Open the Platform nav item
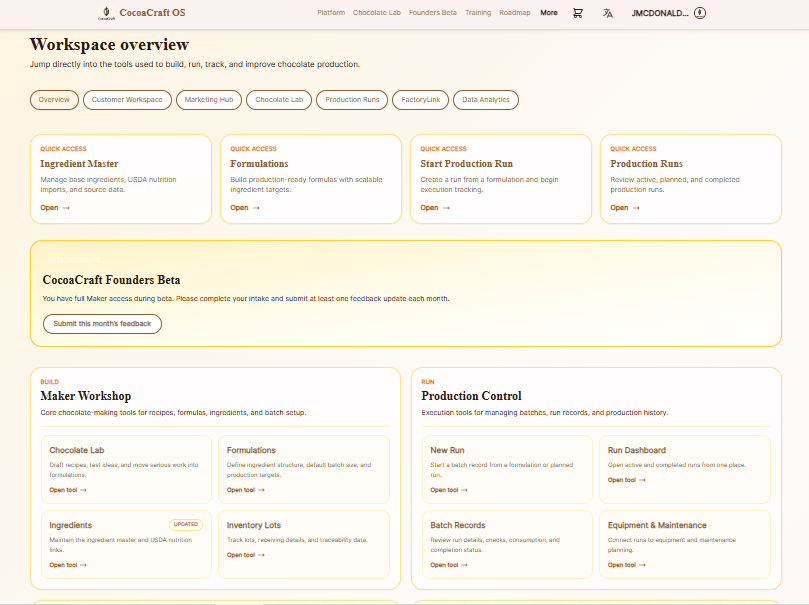 [x=331, y=13]
